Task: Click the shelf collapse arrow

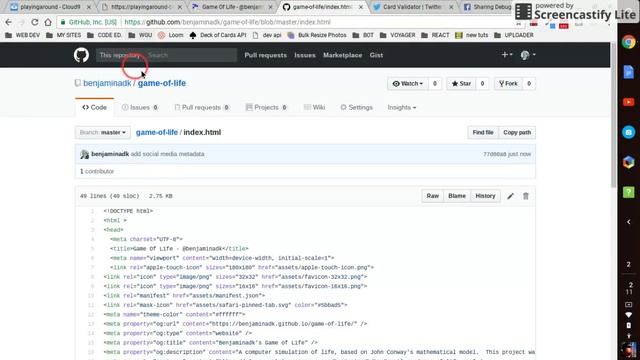Action: click(x=629, y=222)
